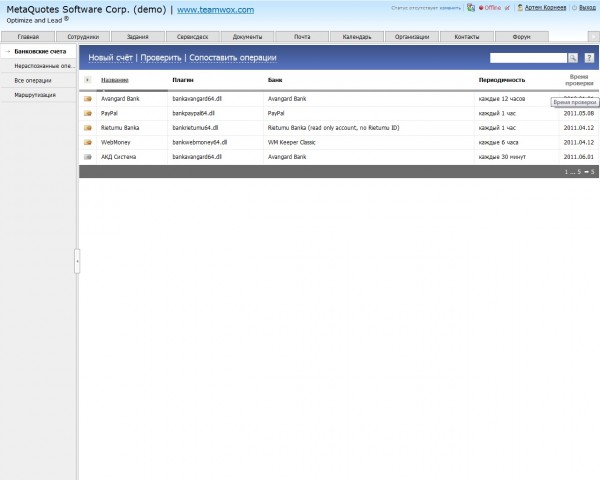Click the bankpaypal64.dll plugin cell
The image size is (600, 480).
coord(193,113)
